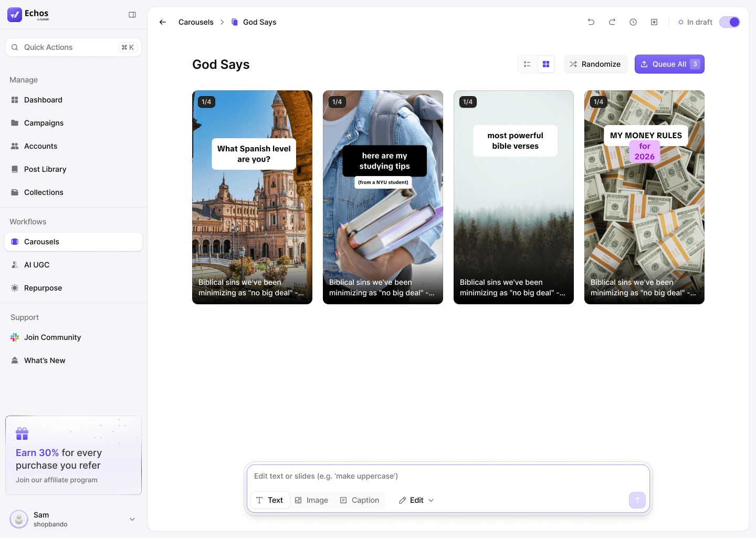This screenshot has height=538, width=756.
Task: Open the bible verses carousel thumbnail
Action: coord(513,197)
